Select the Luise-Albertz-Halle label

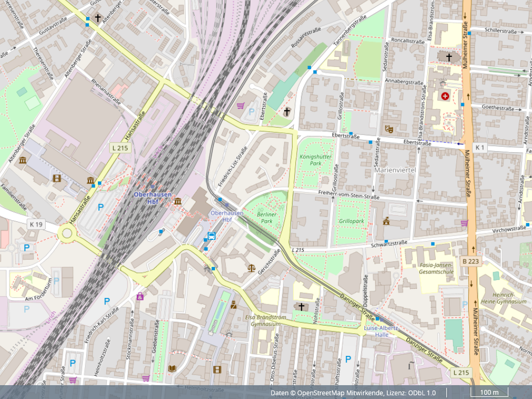381,331
